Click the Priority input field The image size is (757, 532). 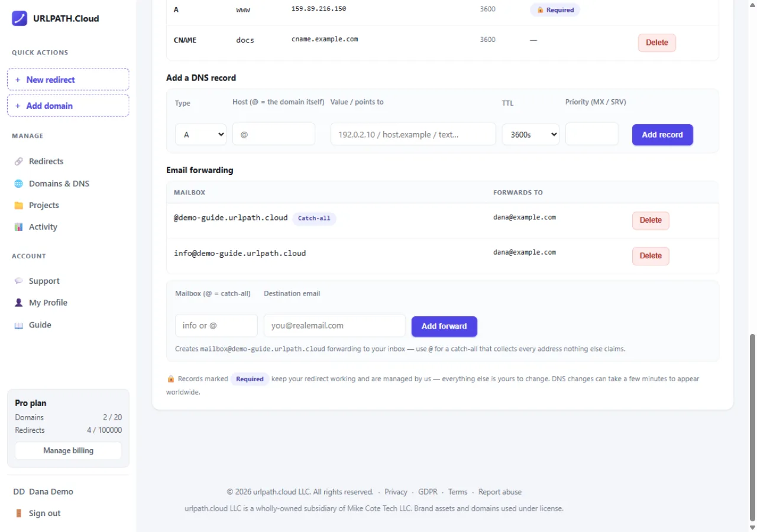pos(592,134)
